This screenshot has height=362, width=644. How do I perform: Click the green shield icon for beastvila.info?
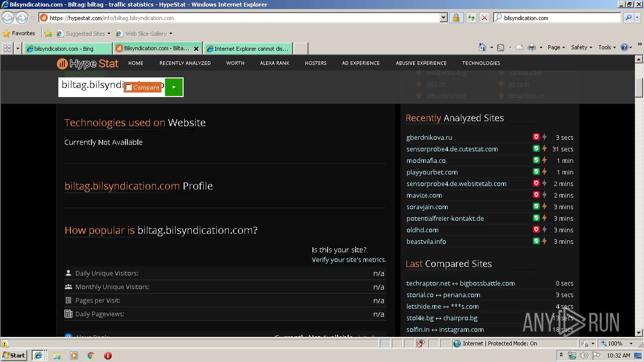536,241
